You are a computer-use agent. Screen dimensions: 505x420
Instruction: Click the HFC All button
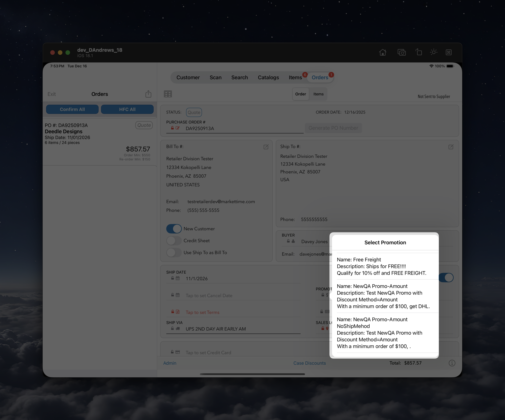[x=127, y=109]
